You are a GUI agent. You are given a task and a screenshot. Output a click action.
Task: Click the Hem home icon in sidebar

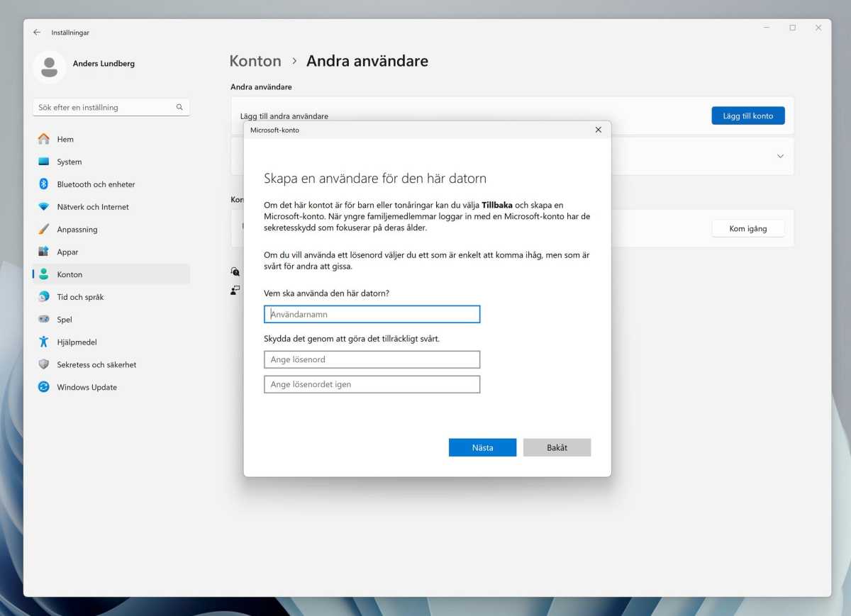click(44, 139)
